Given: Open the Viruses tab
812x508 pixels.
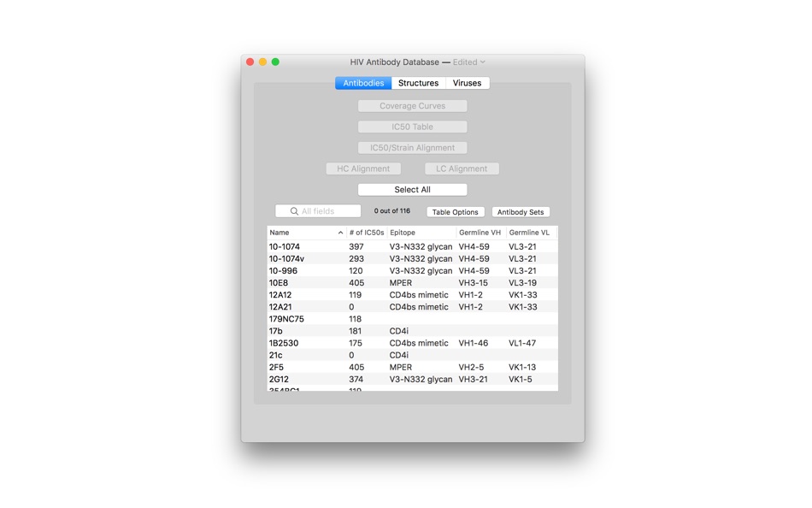Looking at the screenshot, I should (467, 83).
